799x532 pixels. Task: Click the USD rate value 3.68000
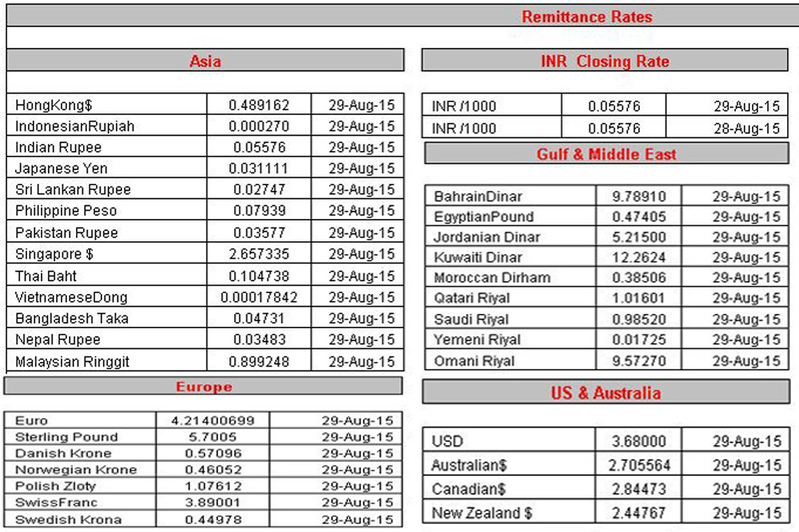click(x=639, y=441)
